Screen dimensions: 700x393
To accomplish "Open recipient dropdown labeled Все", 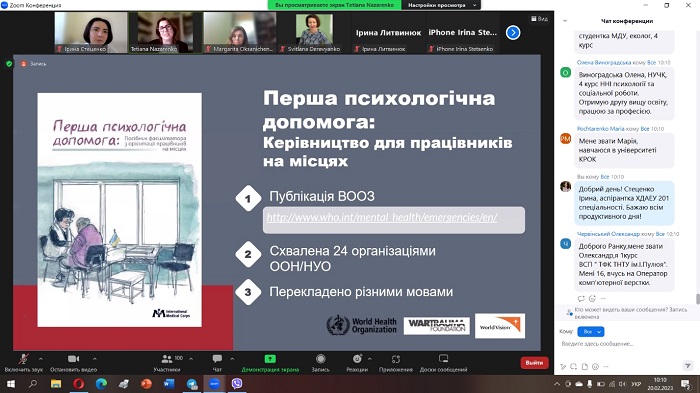I will coord(591,332).
